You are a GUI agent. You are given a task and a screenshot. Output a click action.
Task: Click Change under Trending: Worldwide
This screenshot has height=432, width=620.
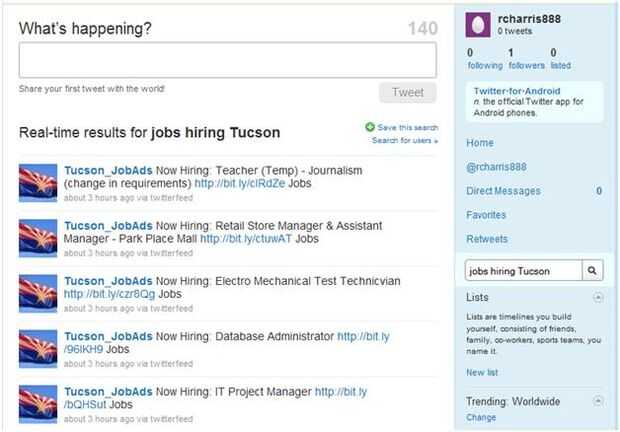tap(481, 417)
